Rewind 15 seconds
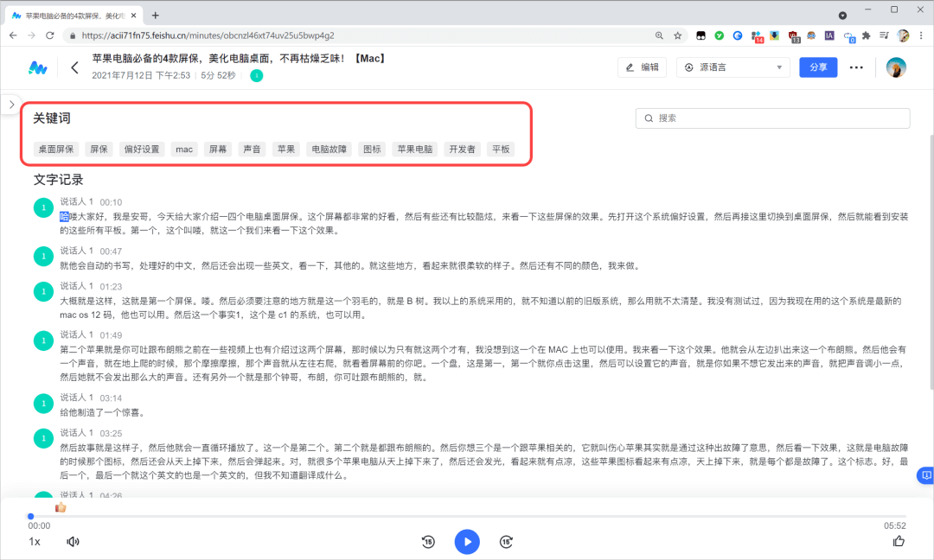 428,542
